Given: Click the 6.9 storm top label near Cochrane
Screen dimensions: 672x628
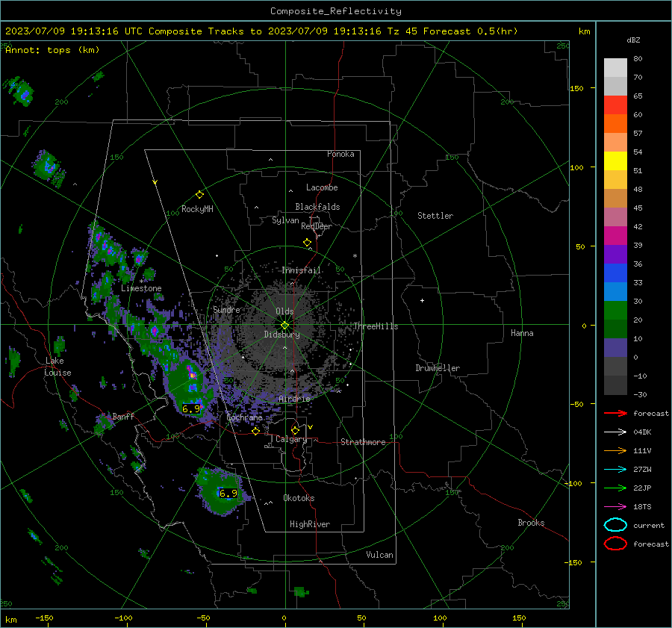Looking at the screenshot, I should (191, 408).
